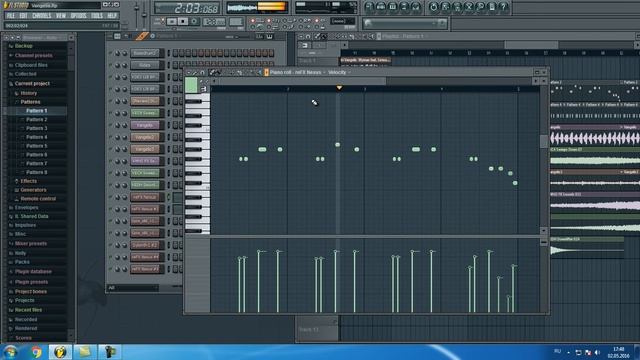Expand Remote control in browser
Viewport: 640px width, 360px height.
click(38, 199)
